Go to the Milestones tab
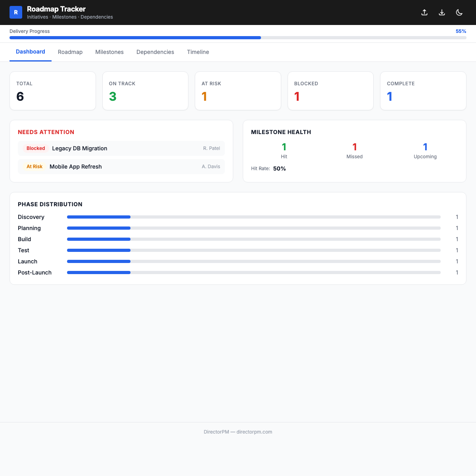The width and height of the screenshot is (476, 476). (x=109, y=52)
